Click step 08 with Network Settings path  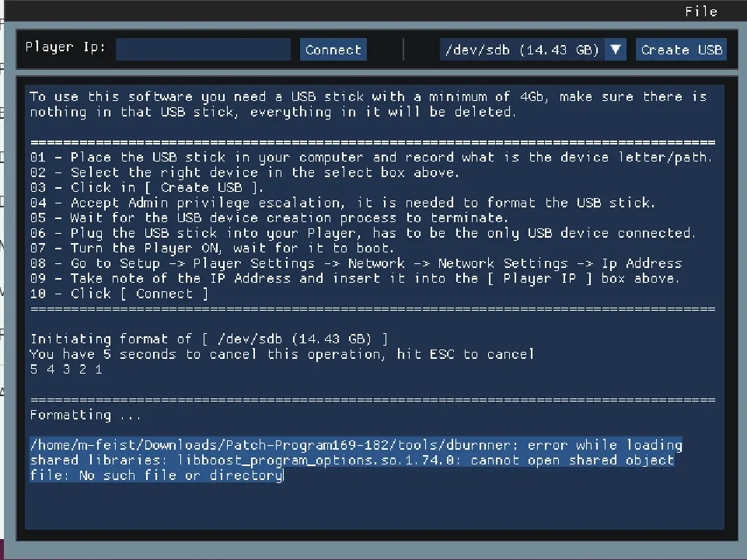355,263
